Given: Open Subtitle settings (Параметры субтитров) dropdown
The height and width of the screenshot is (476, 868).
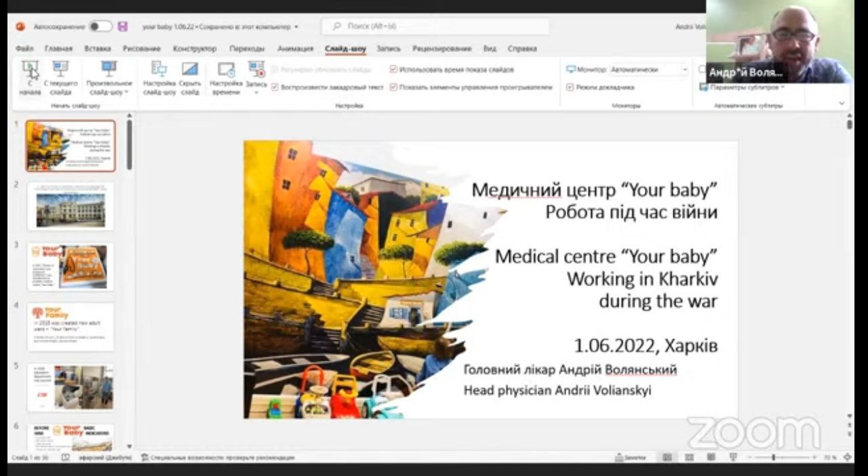Looking at the screenshot, I should coord(743,87).
